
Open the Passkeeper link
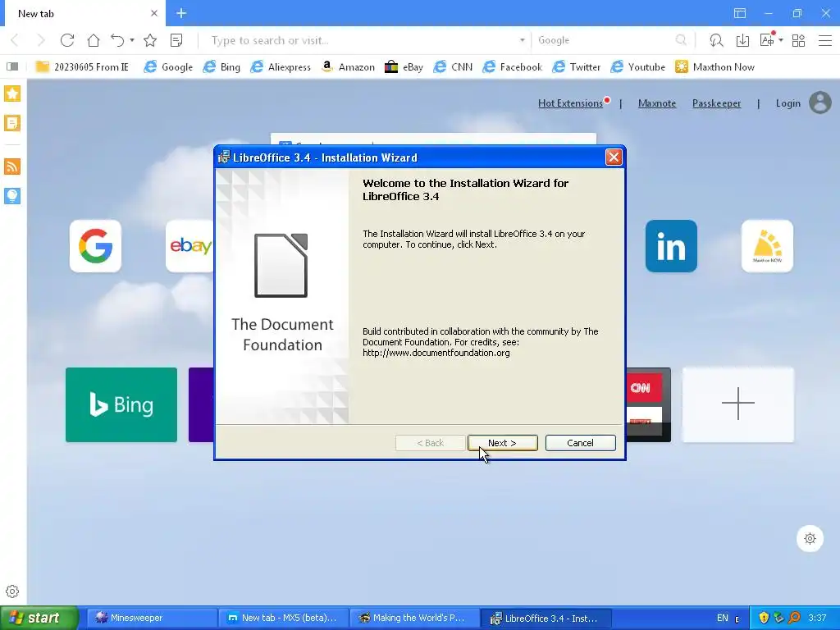click(x=716, y=103)
